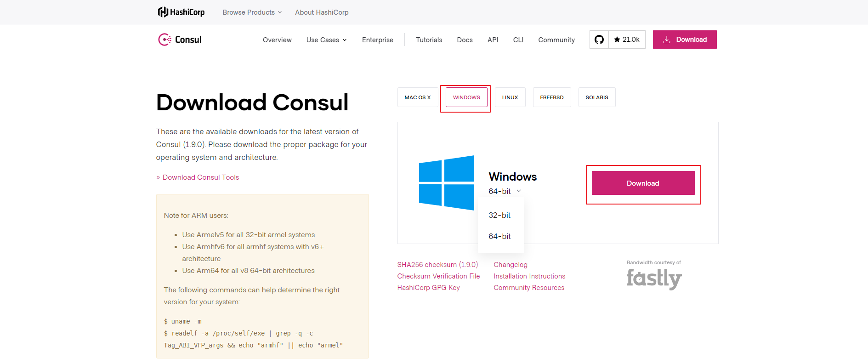Click the HashiCorp logo

(x=181, y=12)
